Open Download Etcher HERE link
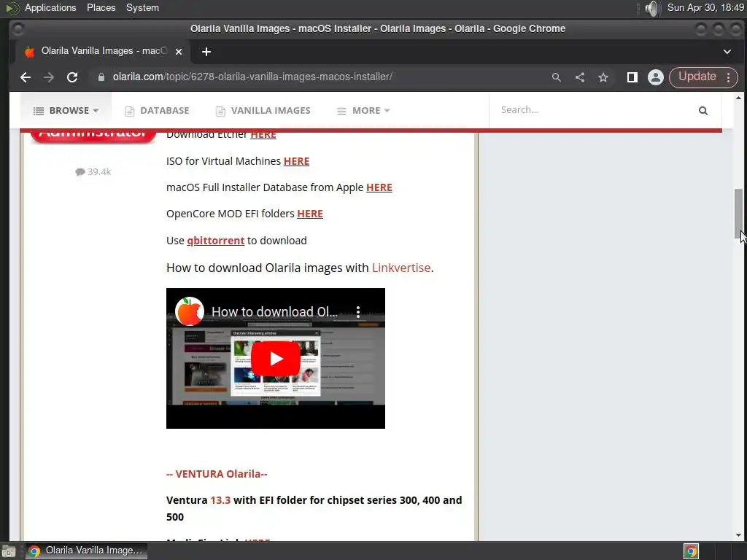The width and height of the screenshot is (747, 560). 263,134
